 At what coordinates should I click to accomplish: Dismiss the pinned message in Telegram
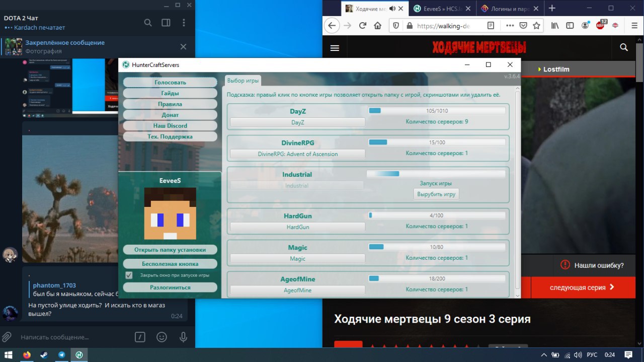pos(183,47)
